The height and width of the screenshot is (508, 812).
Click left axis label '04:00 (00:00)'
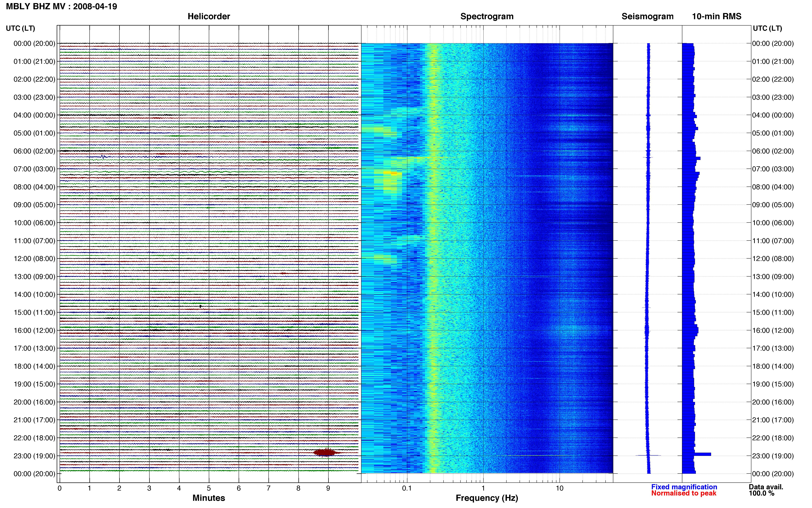(34, 115)
